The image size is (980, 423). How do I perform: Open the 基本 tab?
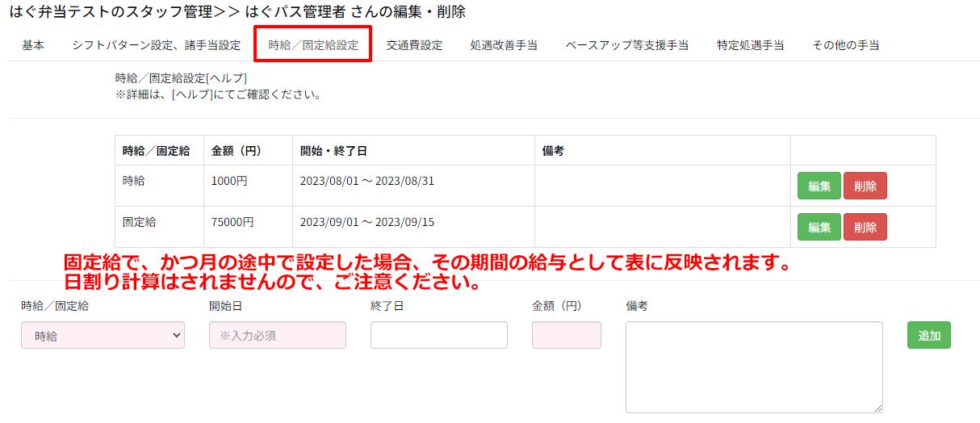tap(33, 45)
